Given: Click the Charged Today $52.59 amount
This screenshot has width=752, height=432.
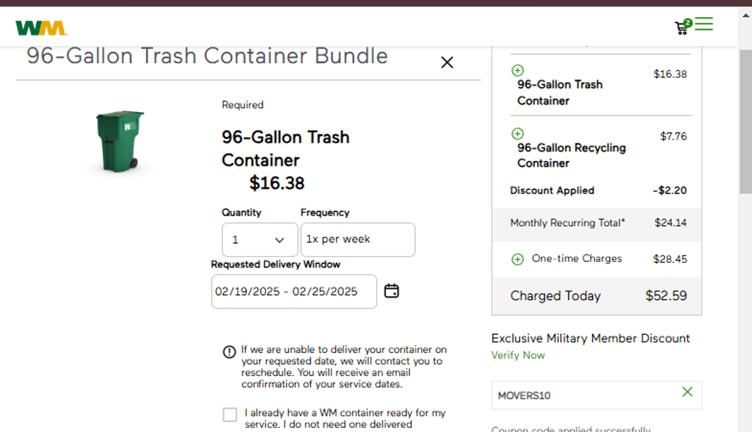Looking at the screenshot, I should click(x=666, y=295).
